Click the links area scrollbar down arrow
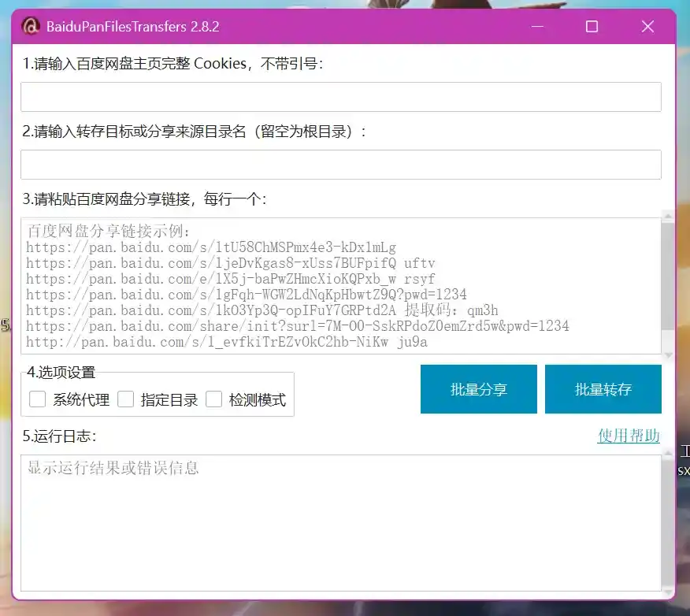 pyautogui.click(x=668, y=355)
